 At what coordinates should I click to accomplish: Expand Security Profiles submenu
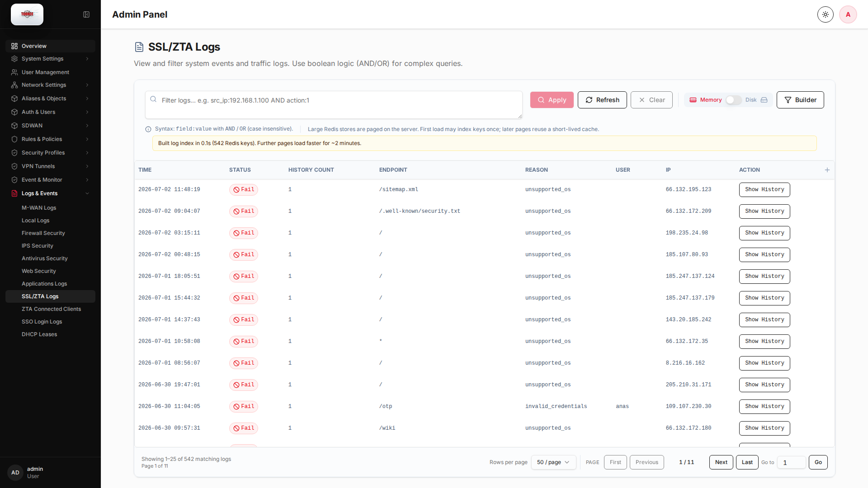87,153
